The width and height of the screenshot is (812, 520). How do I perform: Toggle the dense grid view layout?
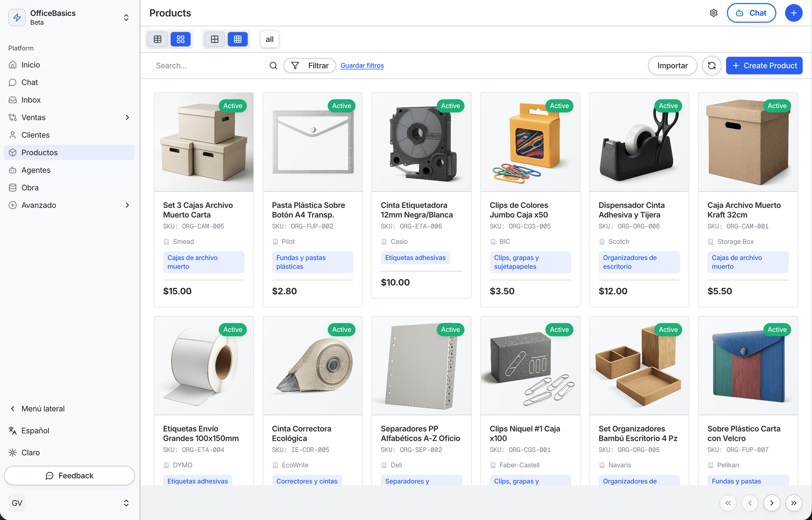238,39
